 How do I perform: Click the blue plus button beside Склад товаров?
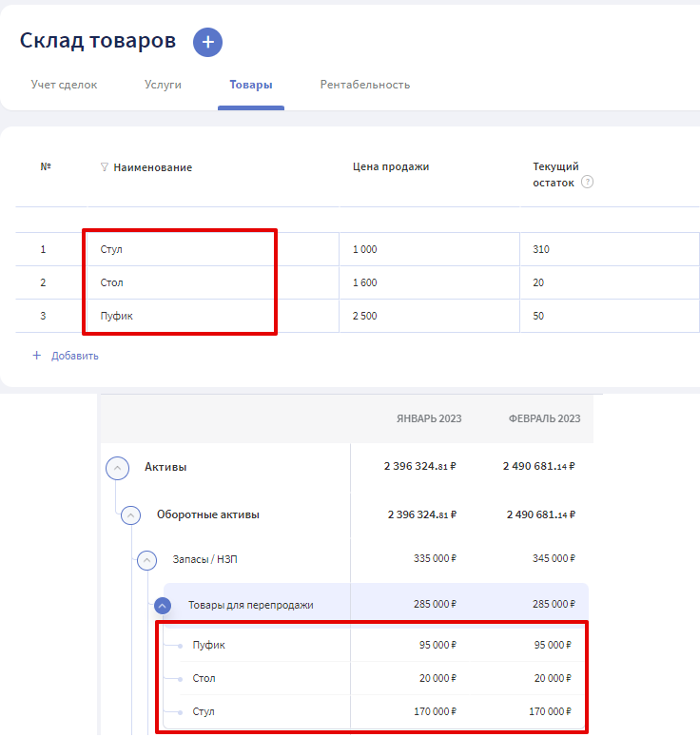point(207,42)
